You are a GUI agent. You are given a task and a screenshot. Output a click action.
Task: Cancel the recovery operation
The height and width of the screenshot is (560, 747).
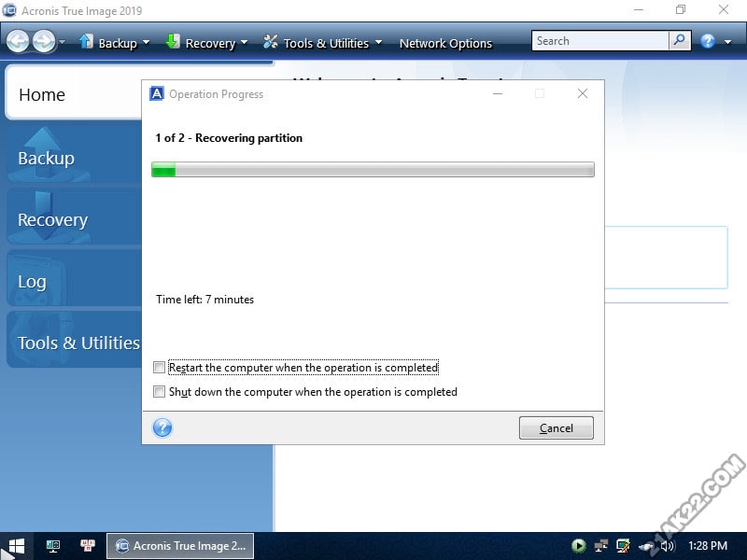tap(556, 427)
